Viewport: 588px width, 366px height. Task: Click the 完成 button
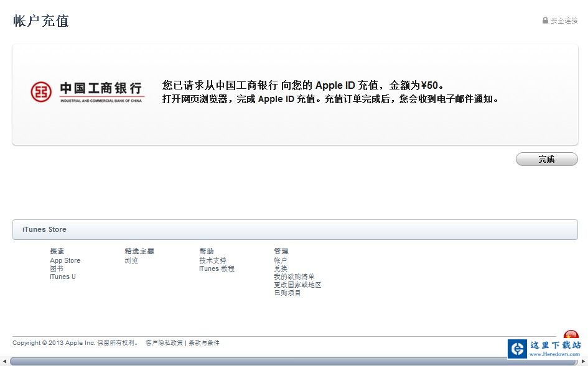tap(547, 159)
